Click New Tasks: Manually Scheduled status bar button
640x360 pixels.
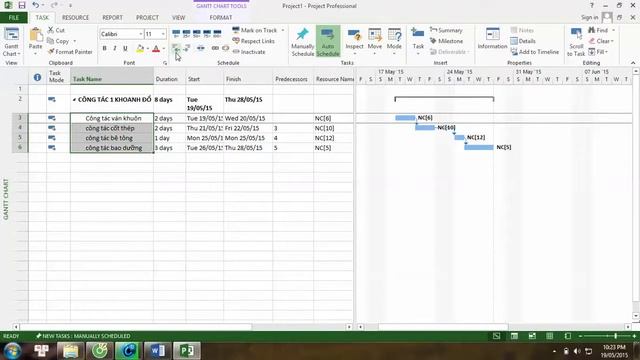click(83, 336)
